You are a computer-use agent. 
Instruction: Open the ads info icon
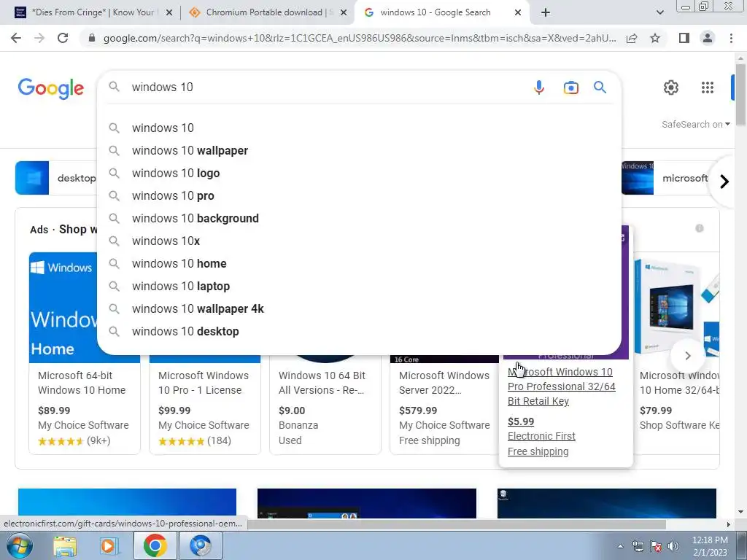[700, 228]
